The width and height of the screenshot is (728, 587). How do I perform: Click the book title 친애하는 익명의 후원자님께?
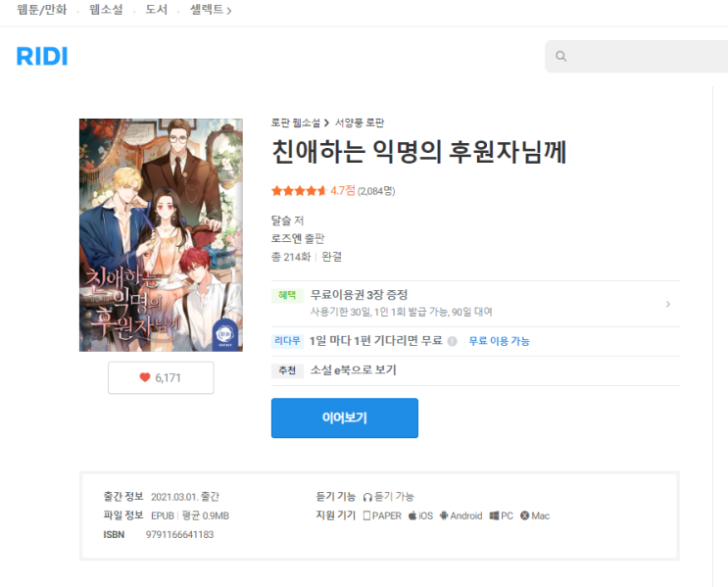tap(418, 152)
